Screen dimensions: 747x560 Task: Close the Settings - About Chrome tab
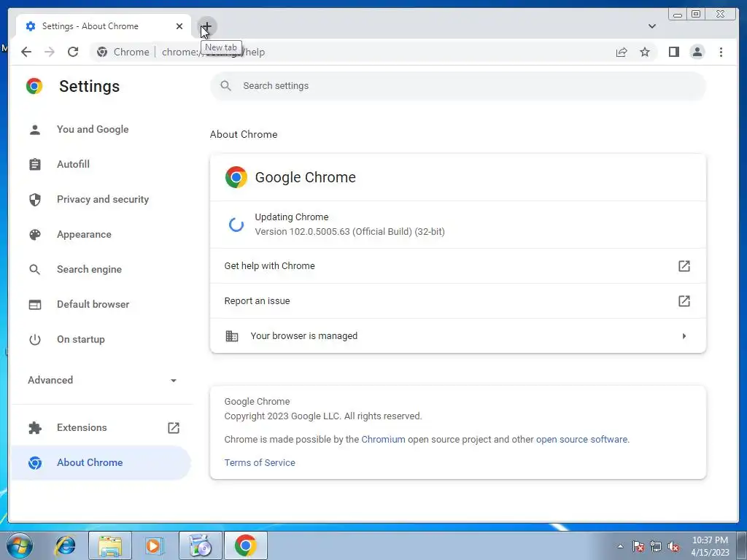[179, 26]
